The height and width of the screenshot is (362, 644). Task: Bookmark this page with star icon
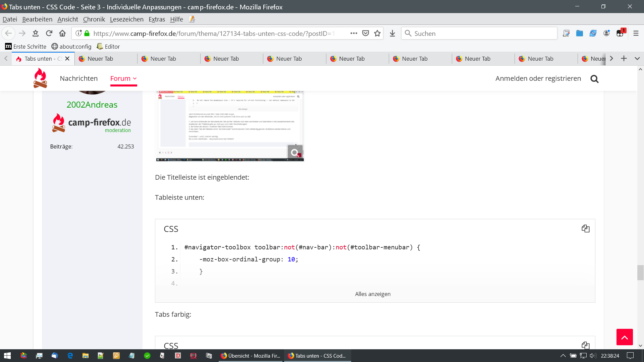[x=377, y=33]
